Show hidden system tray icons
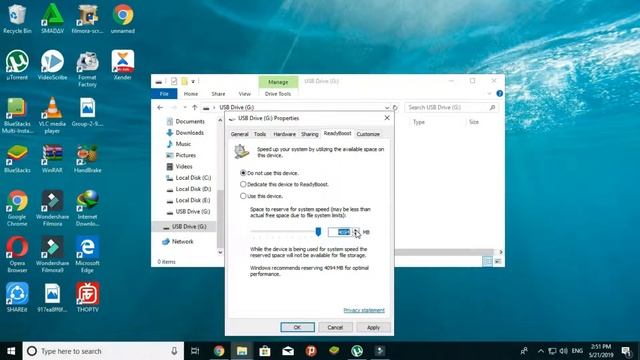The height and width of the screenshot is (360, 640). [x=540, y=351]
